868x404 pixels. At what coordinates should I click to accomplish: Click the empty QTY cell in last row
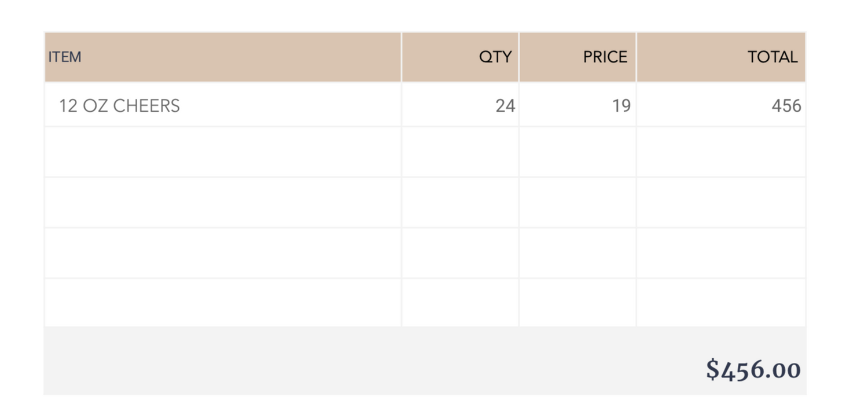click(461, 303)
